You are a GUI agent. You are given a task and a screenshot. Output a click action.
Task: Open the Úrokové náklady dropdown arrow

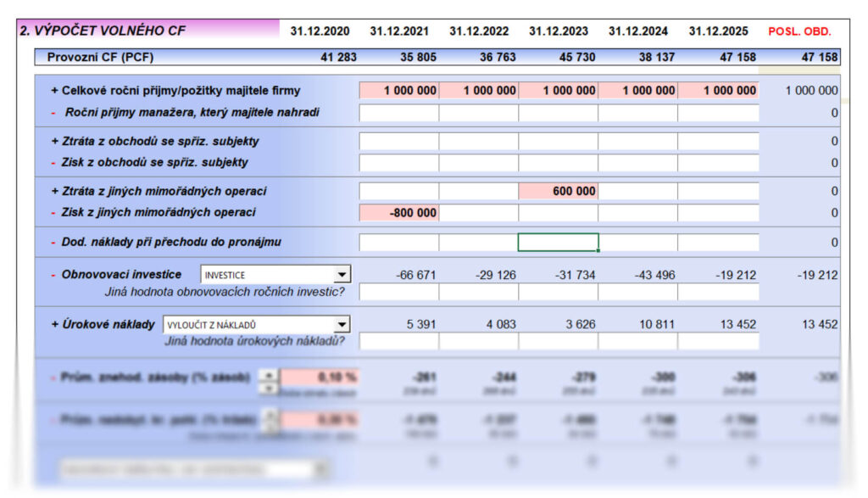[x=342, y=324]
